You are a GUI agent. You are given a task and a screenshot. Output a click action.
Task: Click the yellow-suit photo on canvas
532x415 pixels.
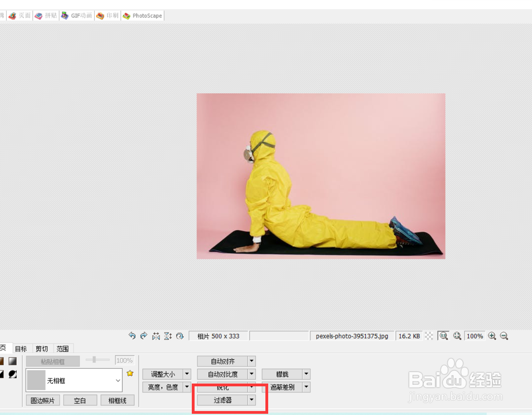[x=321, y=176]
